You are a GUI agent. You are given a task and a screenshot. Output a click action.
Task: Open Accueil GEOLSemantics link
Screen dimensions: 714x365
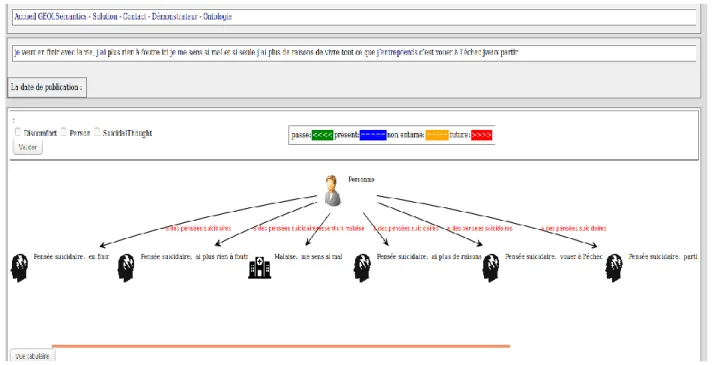coord(50,17)
